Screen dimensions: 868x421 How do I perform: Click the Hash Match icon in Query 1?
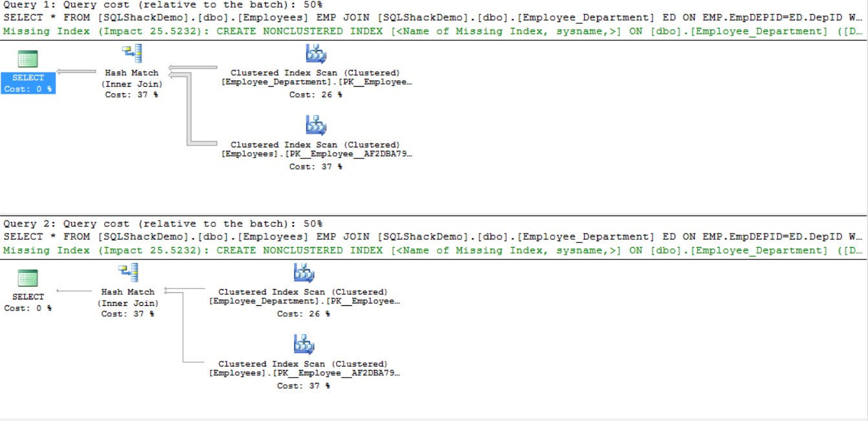point(131,54)
